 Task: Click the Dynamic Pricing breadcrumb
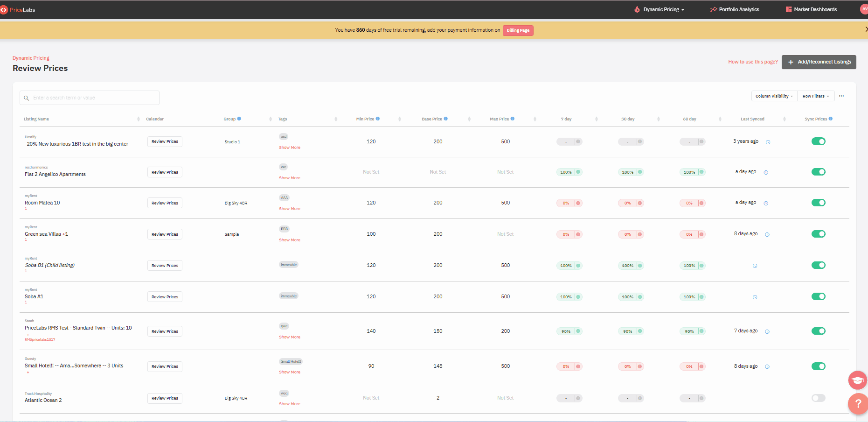[31, 58]
